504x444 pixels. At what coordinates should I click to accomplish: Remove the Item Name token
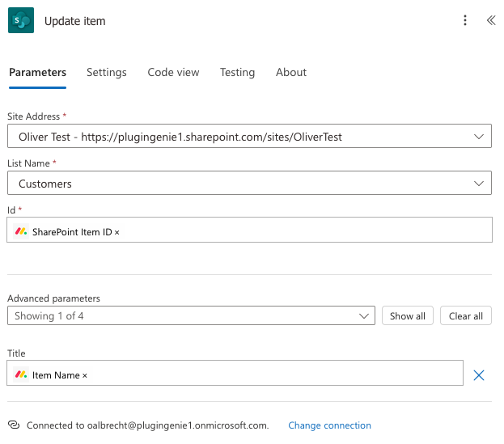click(85, 375)
